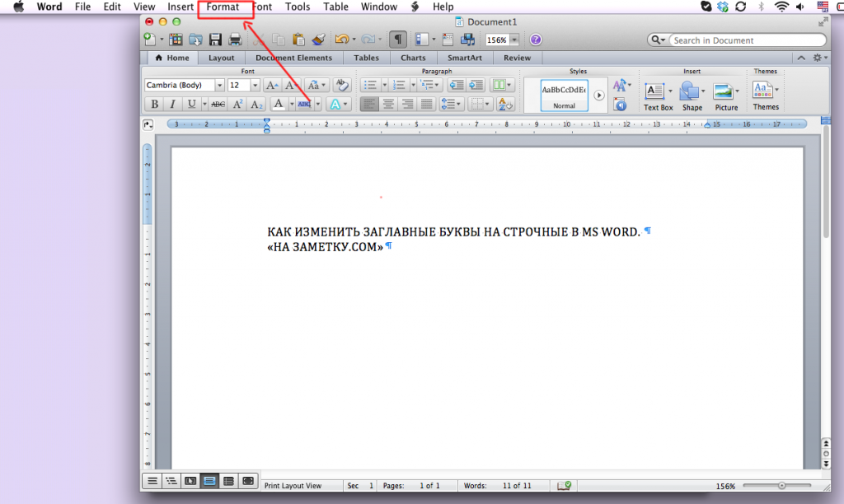This screenshot has width=844, height=504.
Task: Click the Search in Document field
Action: (x=747, y=40)
